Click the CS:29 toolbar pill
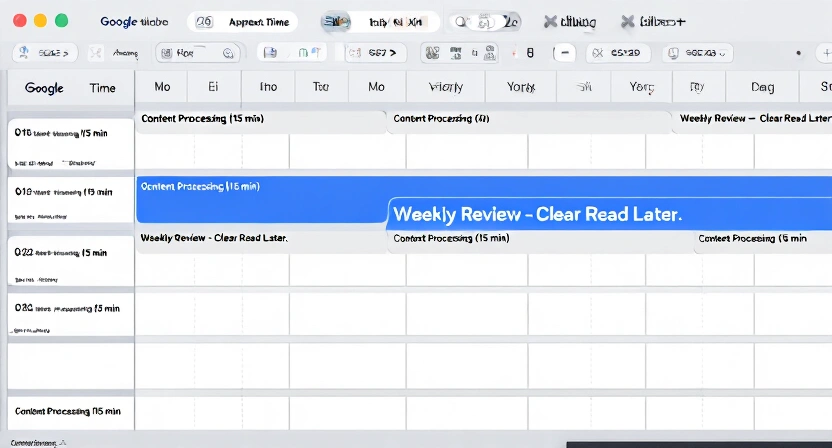Image resolution: width=832 pixels, height=448 pixels. click(x=619, y=53)
